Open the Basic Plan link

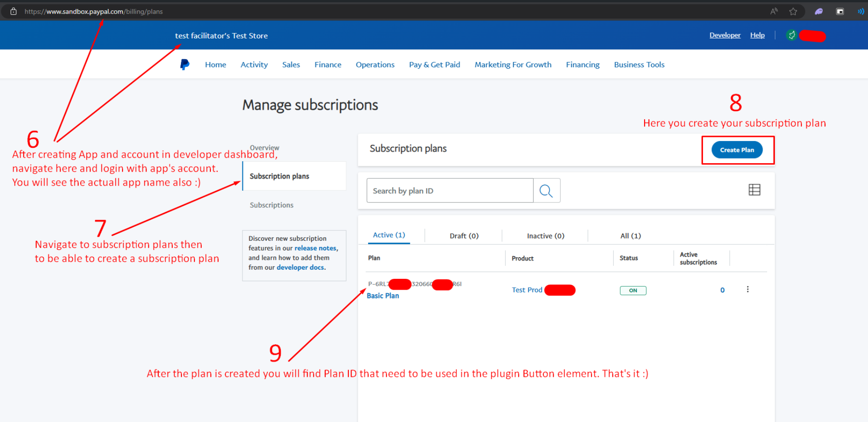point(383,295)
